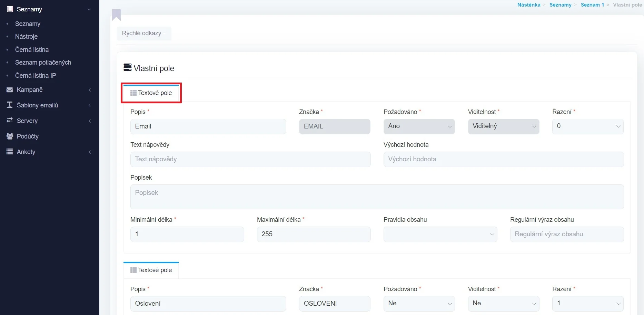Image resolution: width=644 pixels, height=315 pixels.
Task: Click the Ankety list icon
Action: (x=10, y=152)
